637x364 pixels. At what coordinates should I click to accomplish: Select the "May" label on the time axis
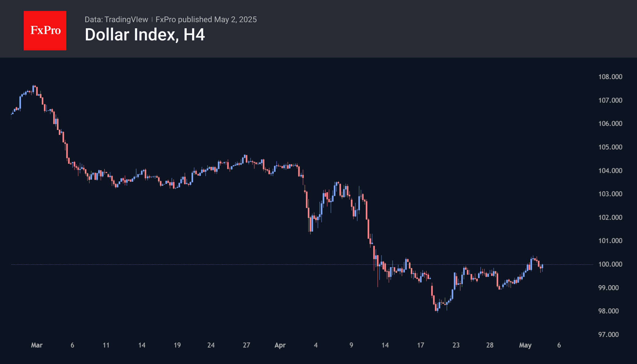525,345
